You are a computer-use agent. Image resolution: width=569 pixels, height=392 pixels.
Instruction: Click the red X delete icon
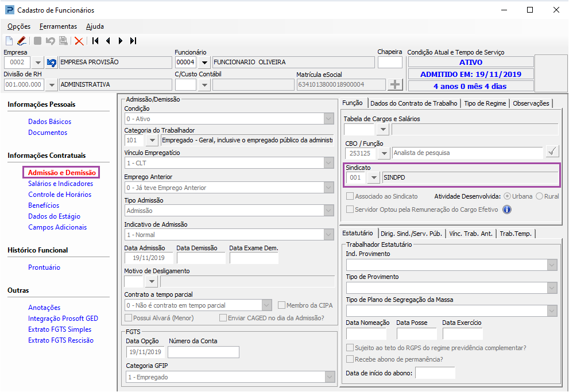(79, 41)
